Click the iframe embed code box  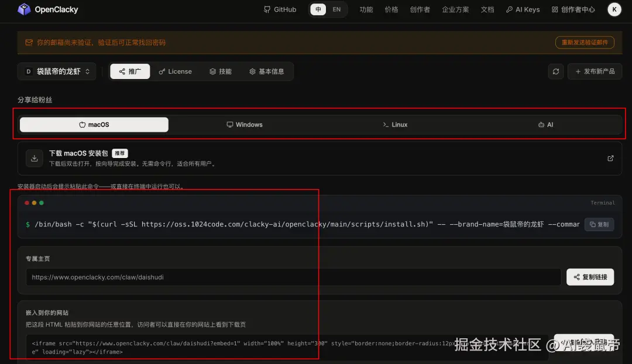(x=287, y=348)
